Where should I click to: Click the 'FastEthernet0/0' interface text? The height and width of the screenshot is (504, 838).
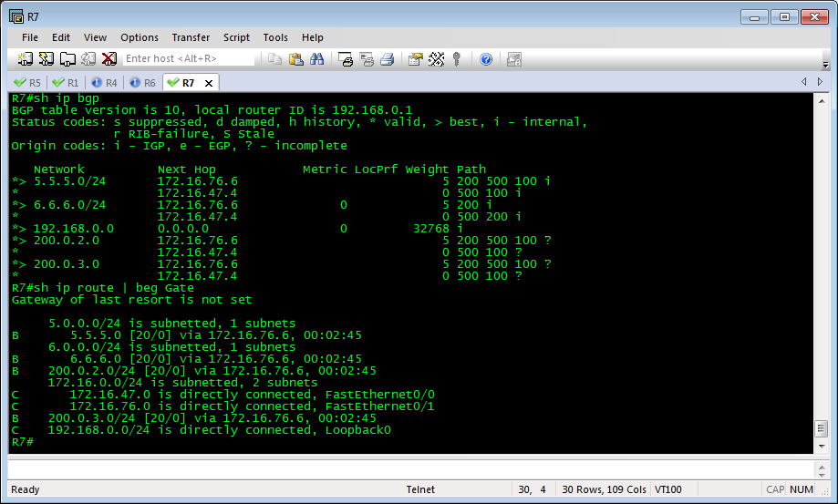(x=380, y=395)
